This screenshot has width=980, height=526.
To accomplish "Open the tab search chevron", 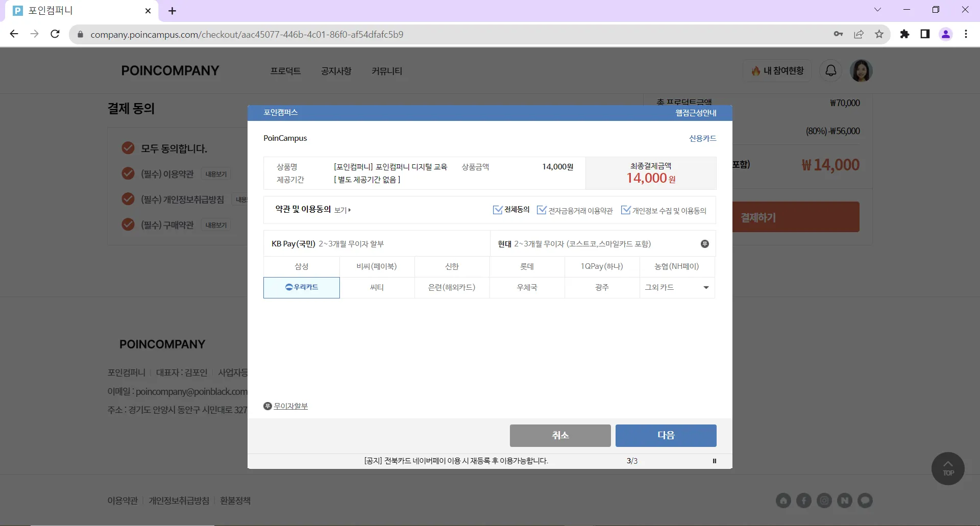I will [877, 10].
